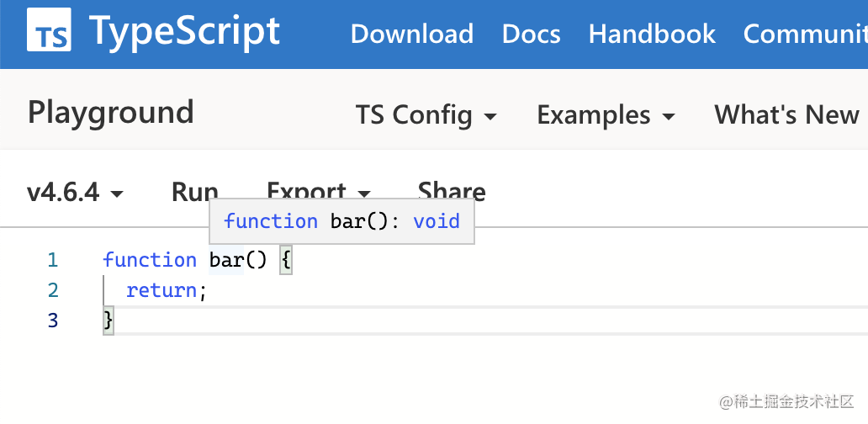Select the v4.6.4 version dropdown

point(75,193)
